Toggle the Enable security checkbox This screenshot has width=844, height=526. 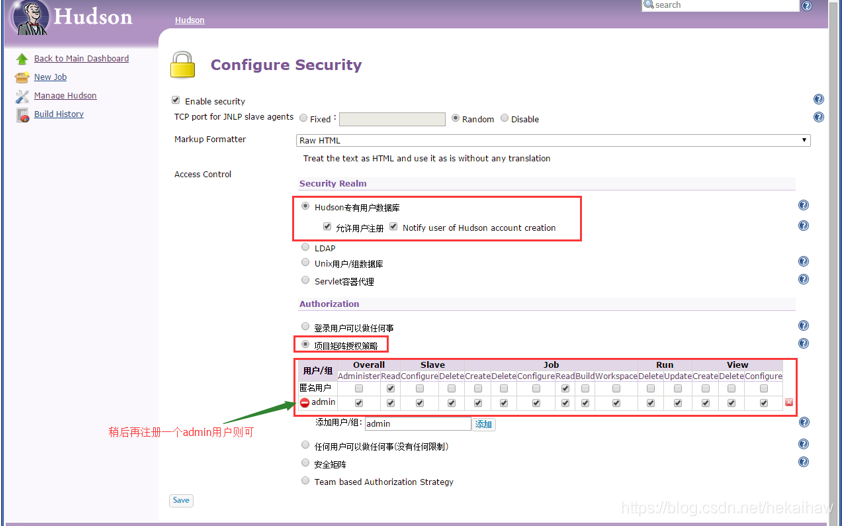pos(175,100)
